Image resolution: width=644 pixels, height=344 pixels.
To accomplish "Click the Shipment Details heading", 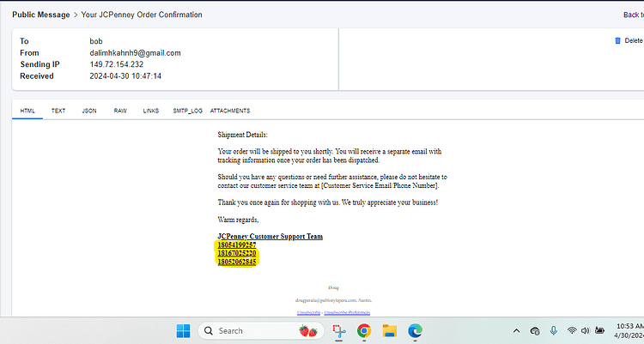I will tap(242, 135).
